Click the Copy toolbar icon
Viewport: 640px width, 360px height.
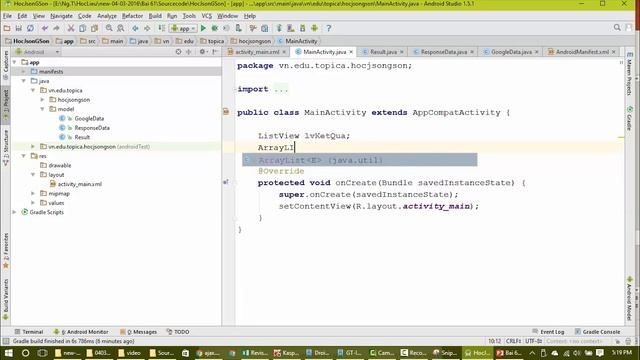(x=82, y=28)
